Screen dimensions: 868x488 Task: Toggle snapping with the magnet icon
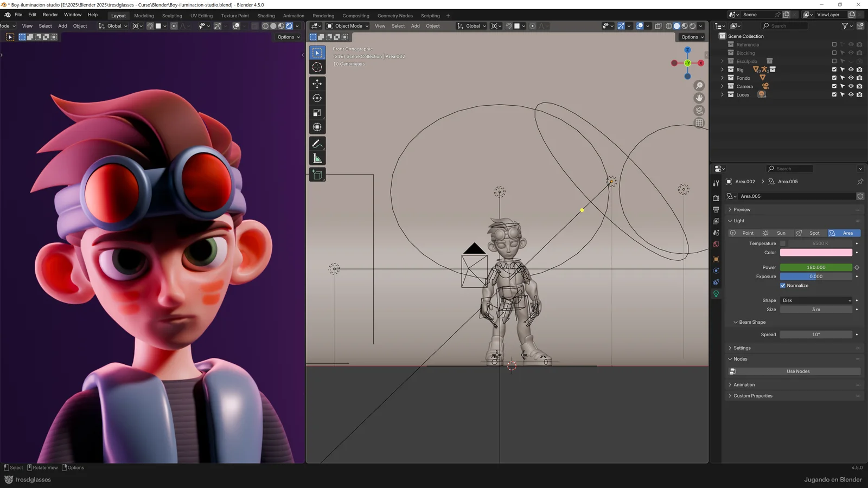coord(509,26)
